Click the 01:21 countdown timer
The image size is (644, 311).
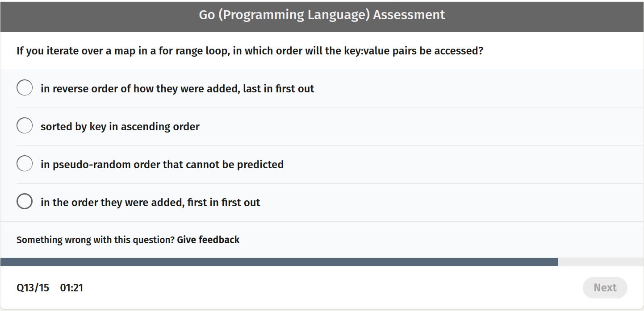[x=72, y=288]
